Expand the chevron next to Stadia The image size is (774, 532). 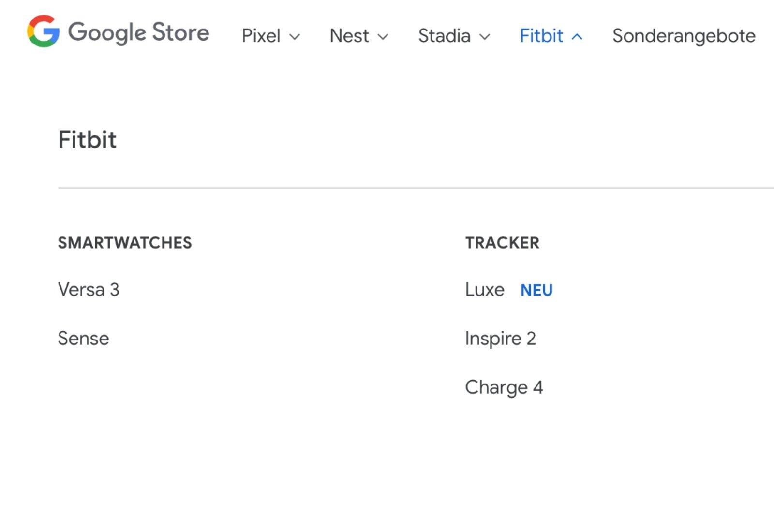(x=485, y=37)
